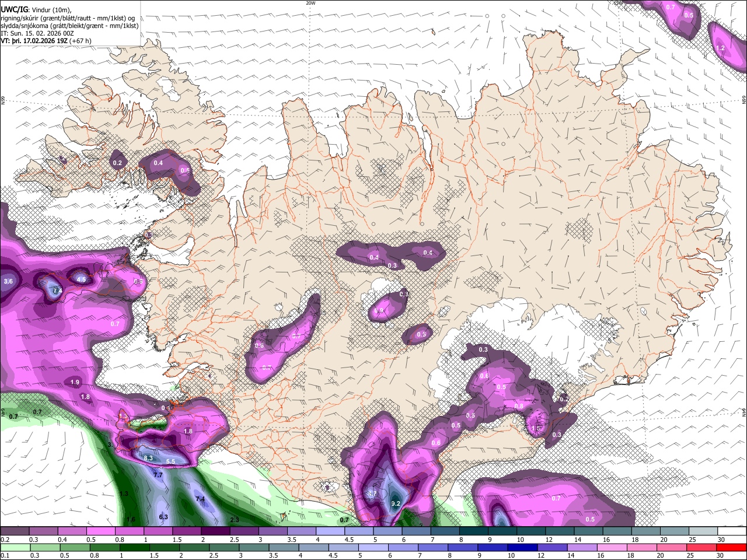
Task: Click the '1.2' value in the top-right corner
Action: (x=720, y=48)
